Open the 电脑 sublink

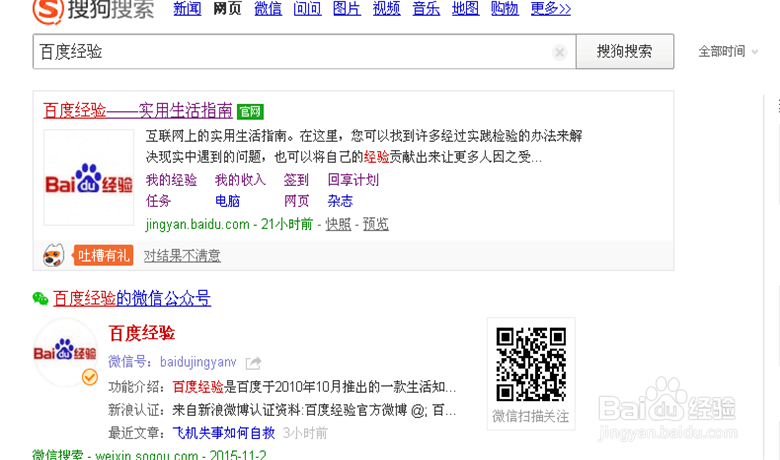tap(228, 201)
